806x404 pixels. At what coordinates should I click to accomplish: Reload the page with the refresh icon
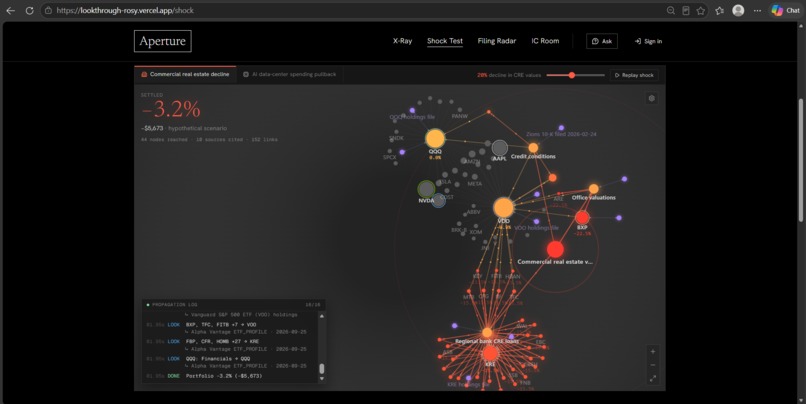(x=29, y=10)
